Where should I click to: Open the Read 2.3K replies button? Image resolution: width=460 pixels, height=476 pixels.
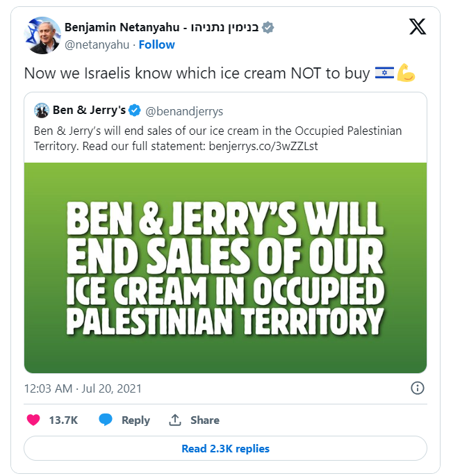coord(225,448)
